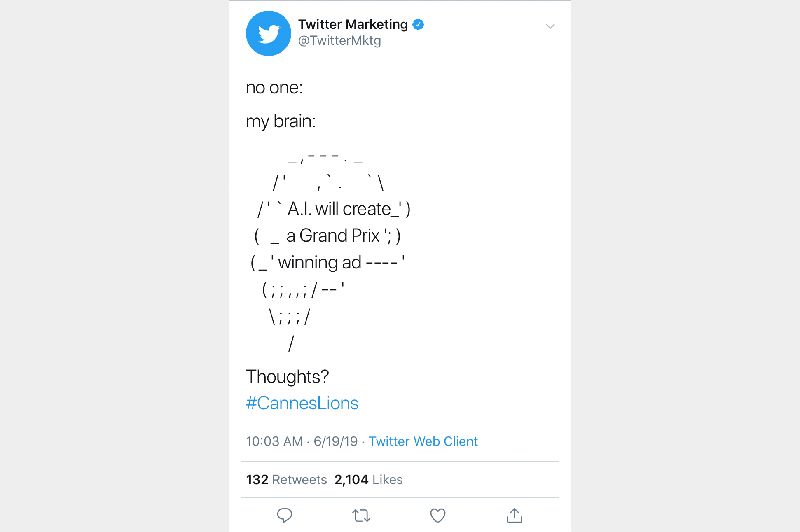This screenshot has width=800, height=532.
Task: Click the 6/19/19 date text
Action: click(336, 441)
